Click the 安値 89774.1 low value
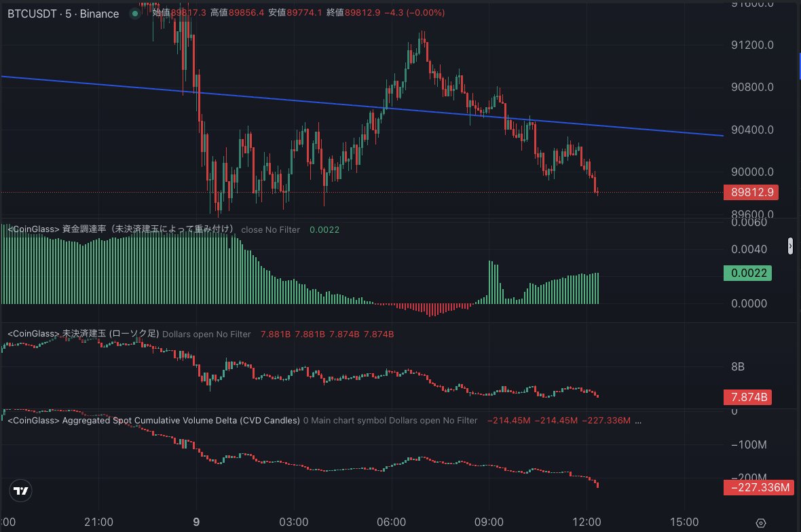Image resolution: width=801 pixels, height=532 pixels. 295,12
